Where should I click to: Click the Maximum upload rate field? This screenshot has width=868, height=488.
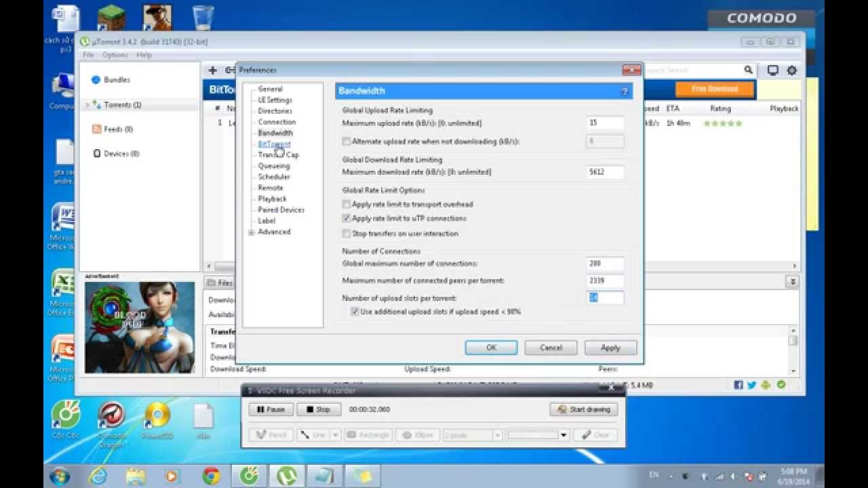[x=605, y=123]
